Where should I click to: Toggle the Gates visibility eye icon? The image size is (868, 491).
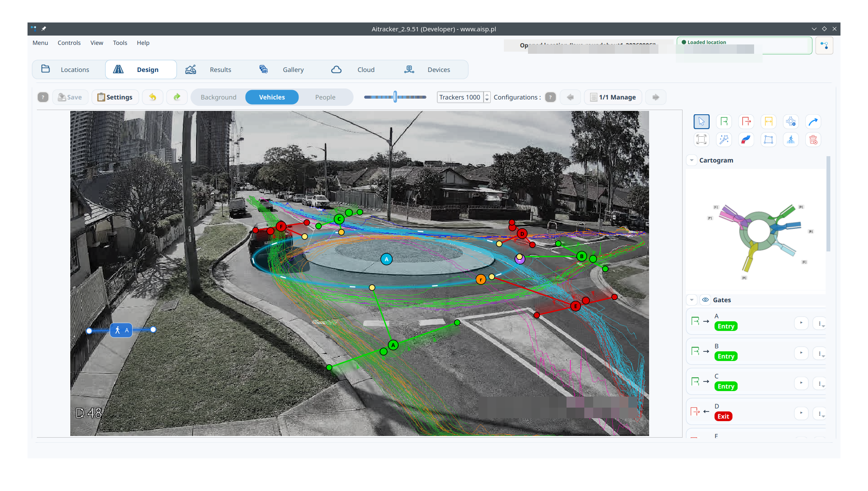[x=705, y=300]
